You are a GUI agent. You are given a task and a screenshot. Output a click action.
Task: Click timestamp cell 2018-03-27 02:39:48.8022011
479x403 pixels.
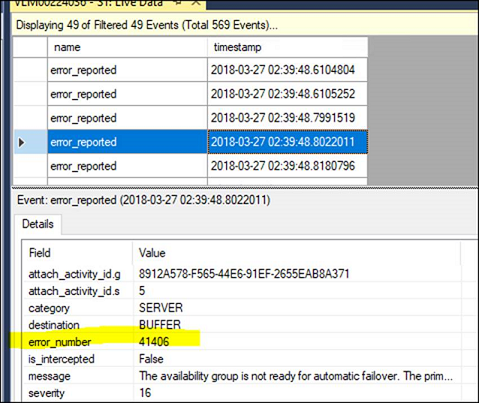[288, 142]
